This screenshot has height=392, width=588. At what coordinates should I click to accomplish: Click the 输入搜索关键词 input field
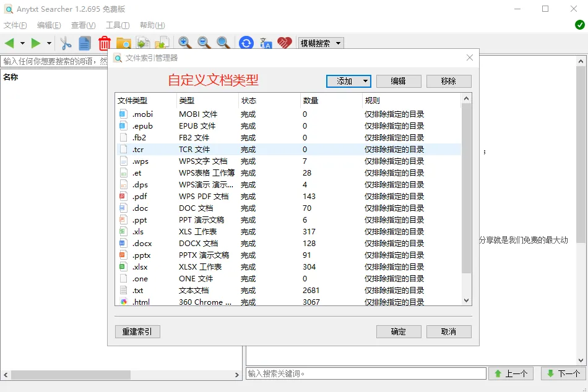click(x=366, y=373)
